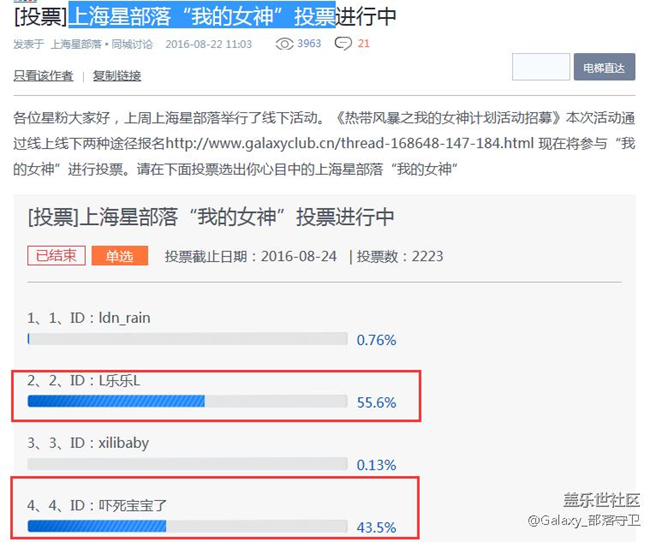Click the comment bubble icon

(343, 44)
